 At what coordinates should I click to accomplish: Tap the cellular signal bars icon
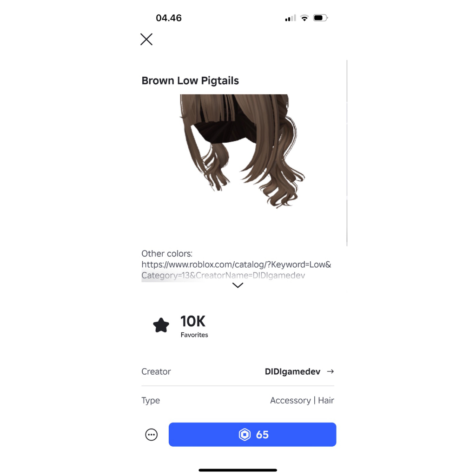tap(290, 18)
